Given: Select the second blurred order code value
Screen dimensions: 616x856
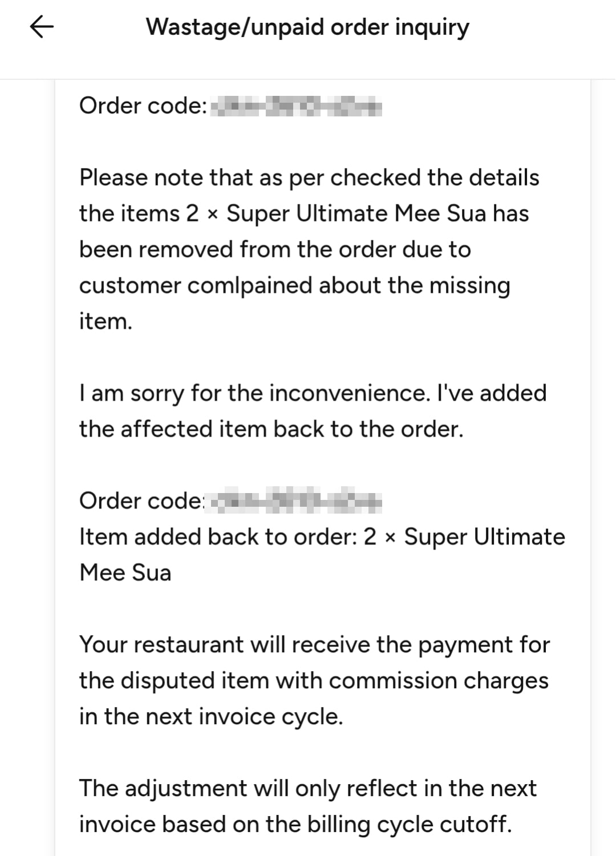Looking at the screenshot, I should pos(295,501).
